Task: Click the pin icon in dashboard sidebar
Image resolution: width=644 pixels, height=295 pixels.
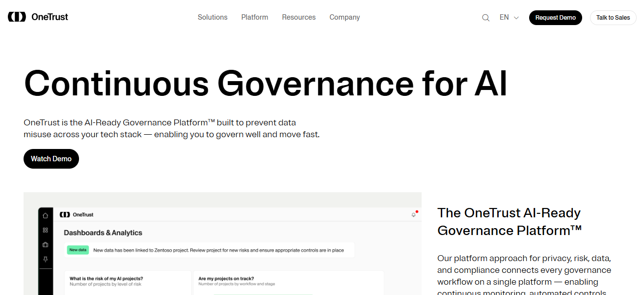Action: coord(45,259)
